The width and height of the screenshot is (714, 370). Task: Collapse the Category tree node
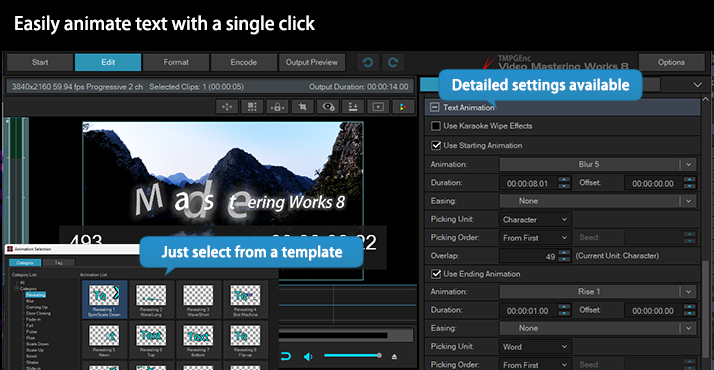coord(17,289)
